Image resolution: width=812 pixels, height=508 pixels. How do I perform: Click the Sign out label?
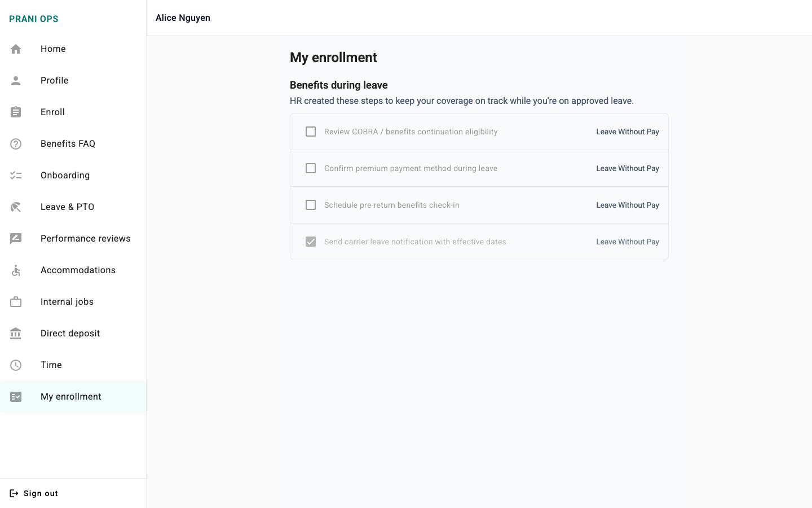tap(41, 493)
